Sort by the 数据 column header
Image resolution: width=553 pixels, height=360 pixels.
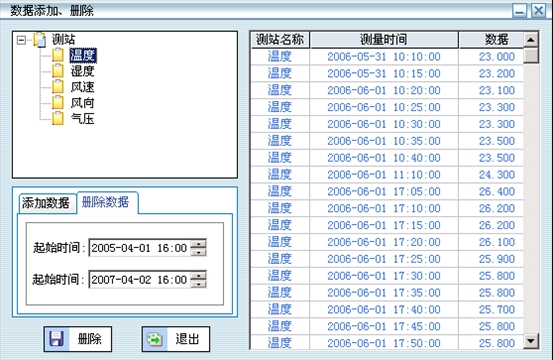[x=492, y=39]
